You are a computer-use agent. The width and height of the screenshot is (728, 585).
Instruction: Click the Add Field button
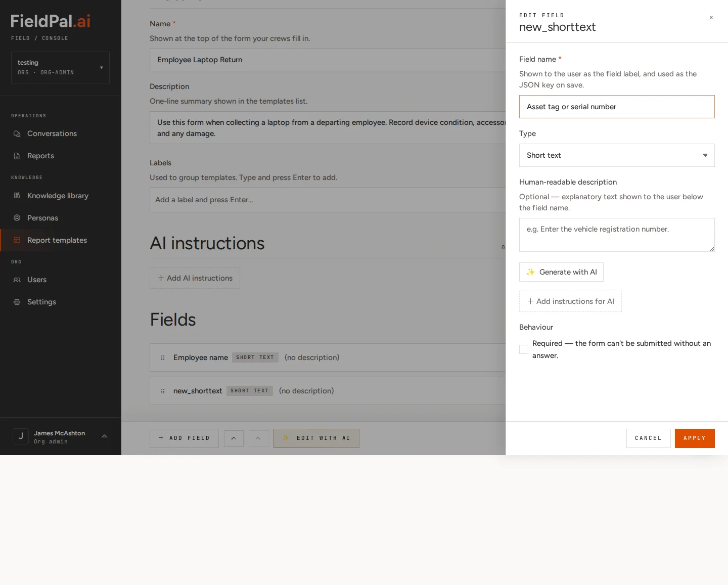tap(184, 438)
